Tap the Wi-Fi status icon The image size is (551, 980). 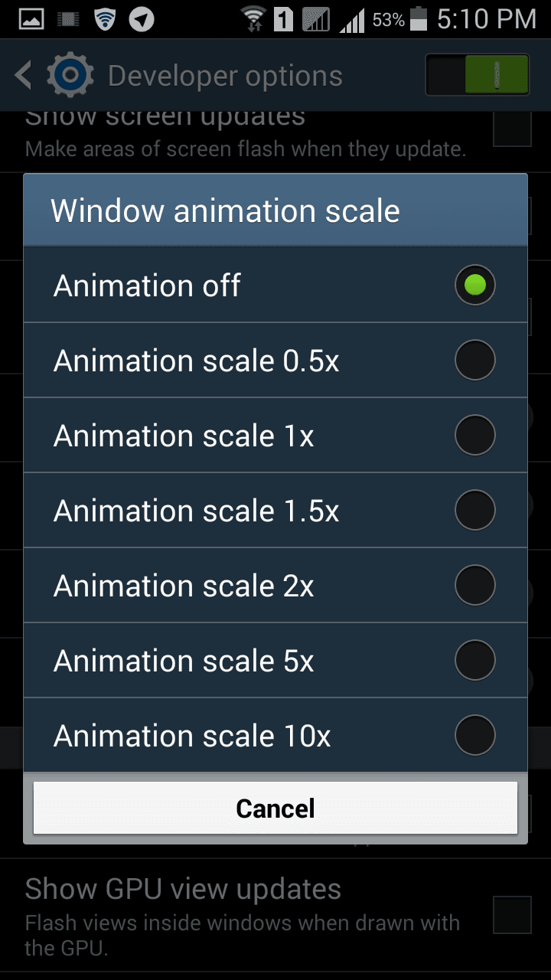(x=253, y=18)
